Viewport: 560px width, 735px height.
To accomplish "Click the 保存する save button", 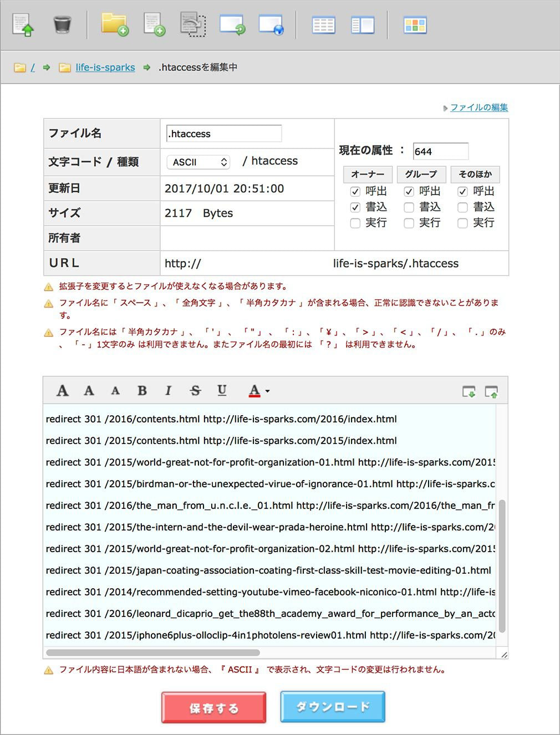I will coord(214,708).
